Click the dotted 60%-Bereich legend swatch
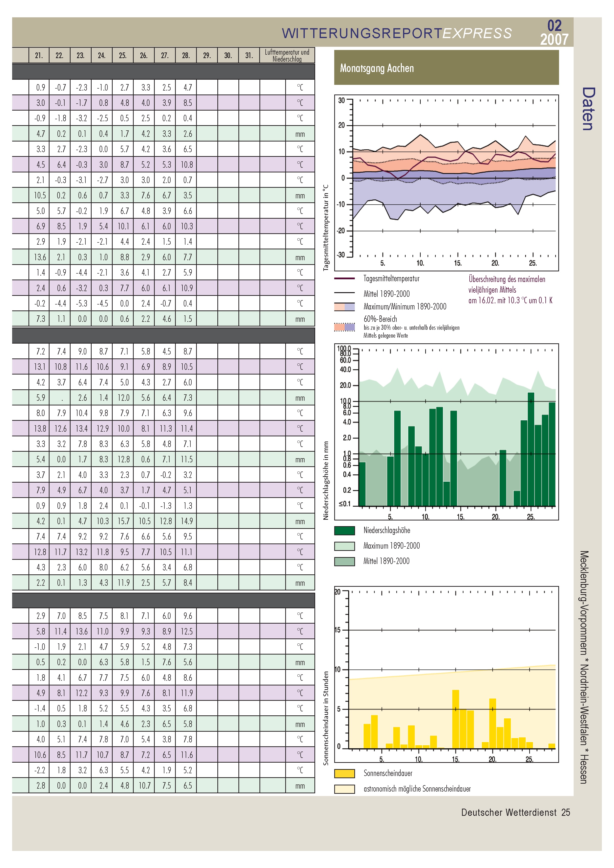Viewport: 614px width, 868px height. pos(344,327)
